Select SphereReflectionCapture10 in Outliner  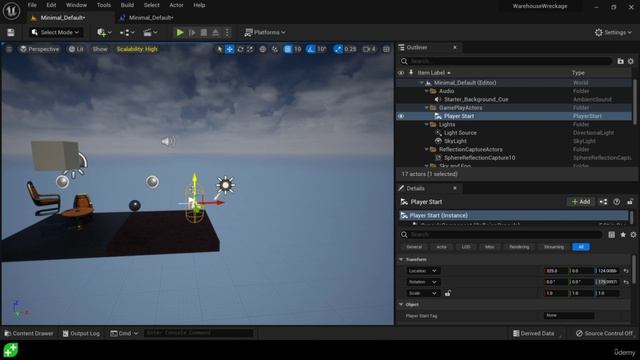[479, 158]
